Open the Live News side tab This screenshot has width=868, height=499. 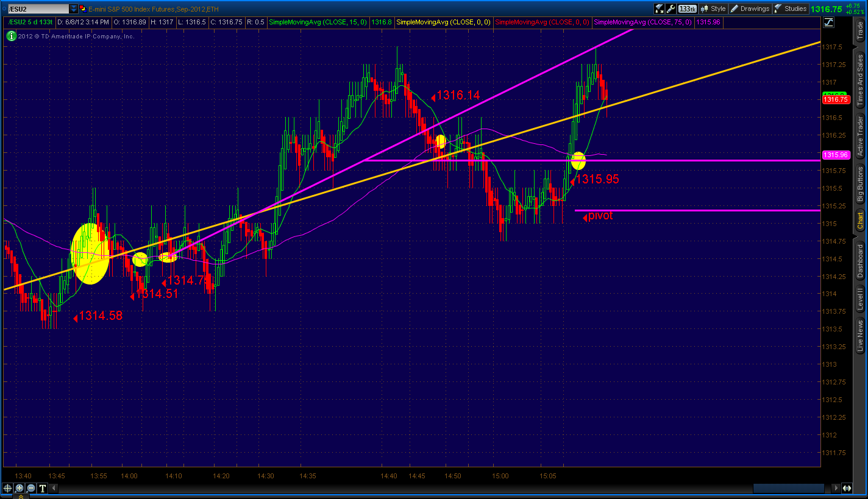coord(860,336)
